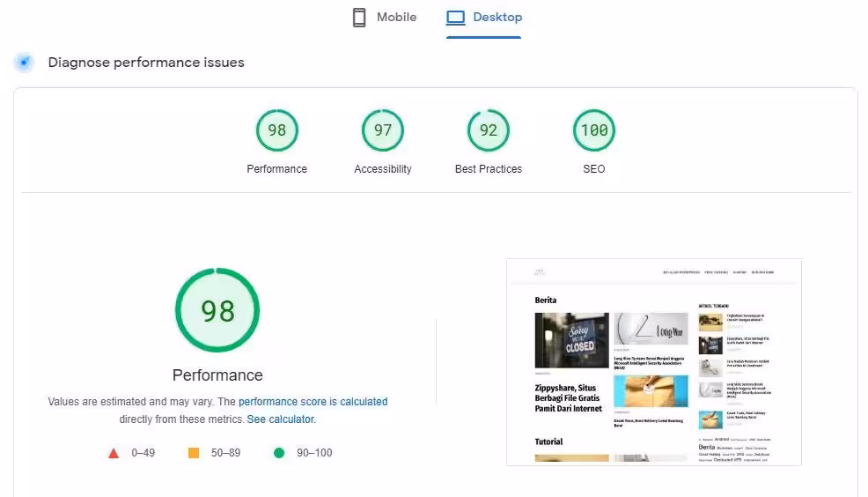Click the Best Practices label
868x497 pixels.
click(489, 169)
